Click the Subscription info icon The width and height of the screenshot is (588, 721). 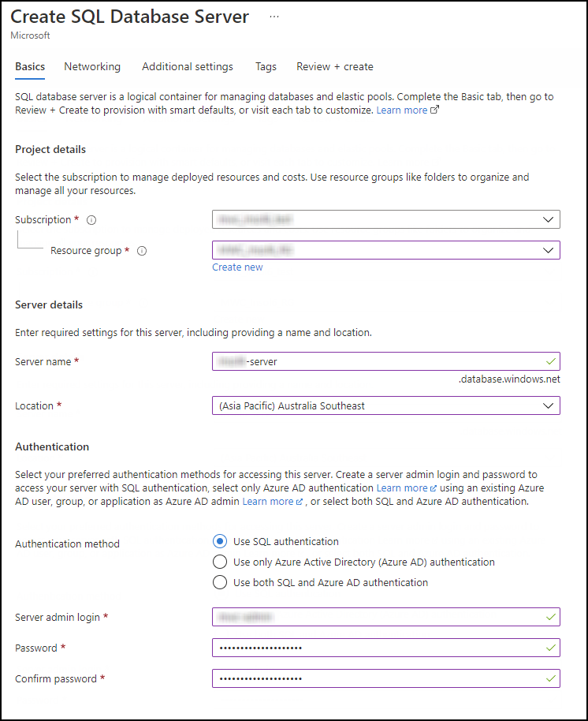coord(91,220)
